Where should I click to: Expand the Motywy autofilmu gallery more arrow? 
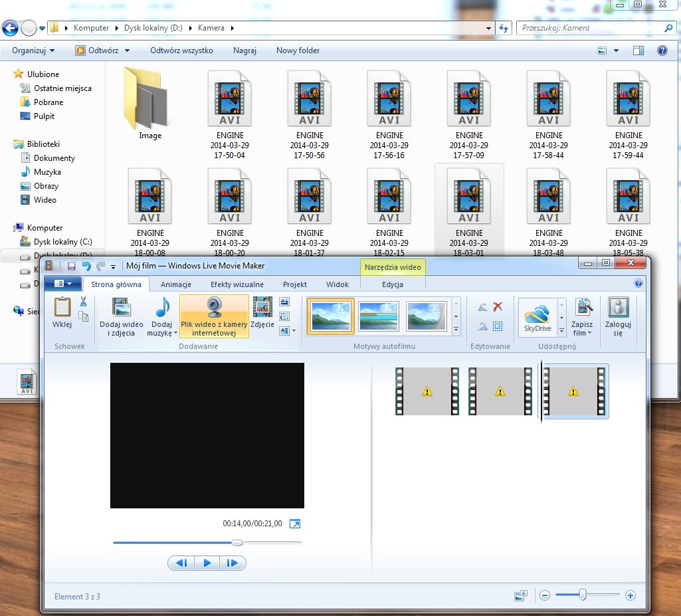456,330
